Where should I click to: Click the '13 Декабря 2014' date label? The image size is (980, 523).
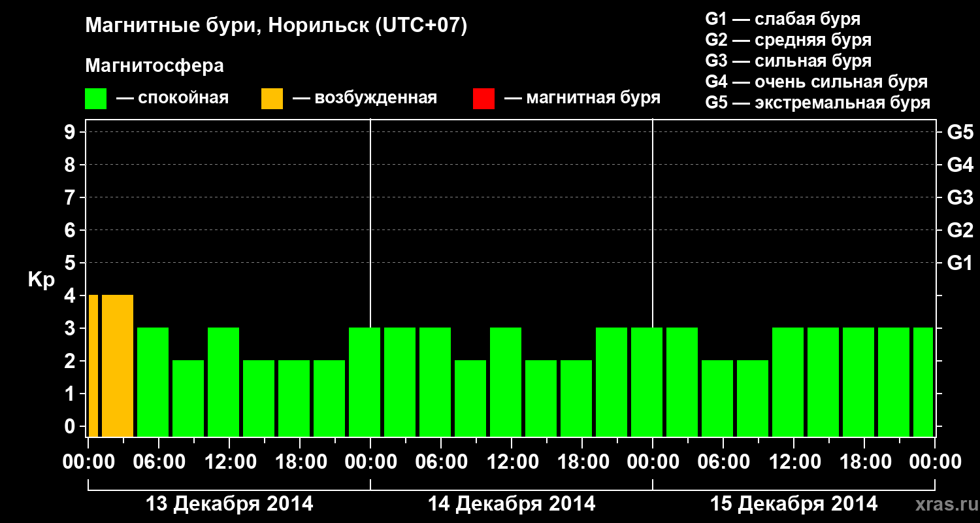(229, 504)
